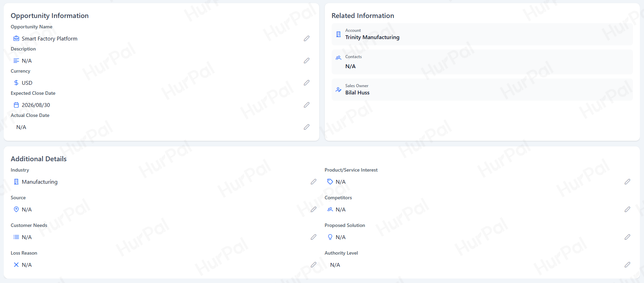Image resolution: width=644 pixels, height=283 pixels.
Task: Click the Opportunity Information heading
Action: pyautogui.click(x=50, y=16)
